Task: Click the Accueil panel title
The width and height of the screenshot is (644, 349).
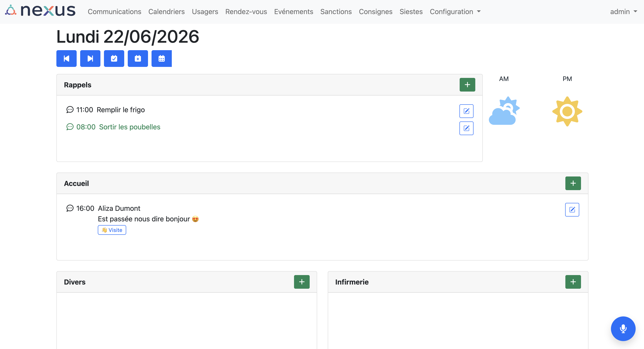Action: [x=76, y=183]
